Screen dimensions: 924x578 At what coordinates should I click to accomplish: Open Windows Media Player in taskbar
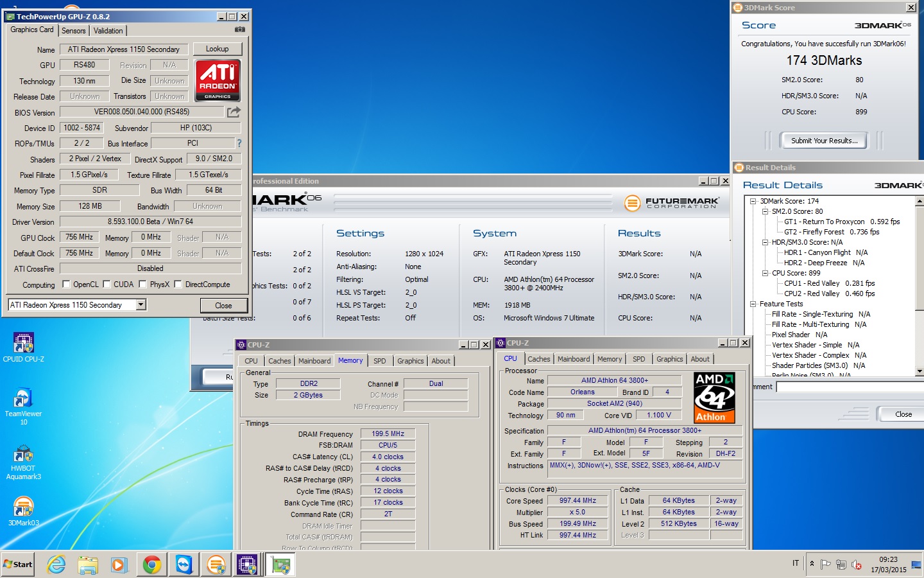click(119, 565)
